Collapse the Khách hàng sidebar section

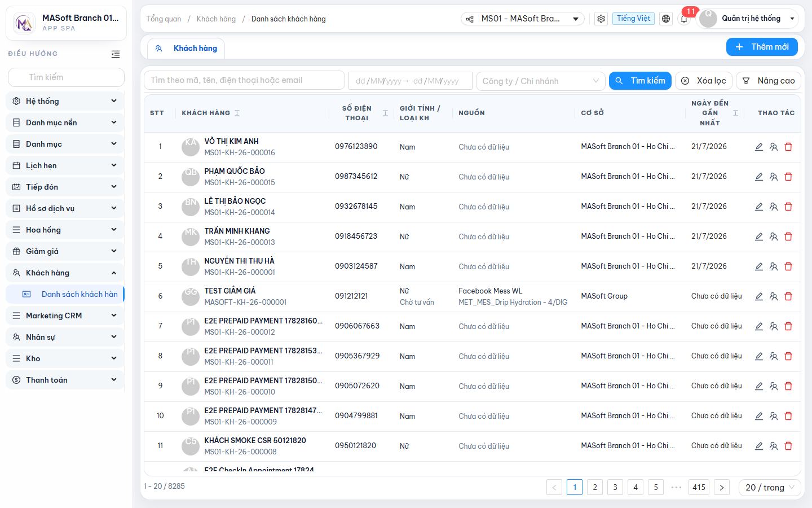(65, 273)
